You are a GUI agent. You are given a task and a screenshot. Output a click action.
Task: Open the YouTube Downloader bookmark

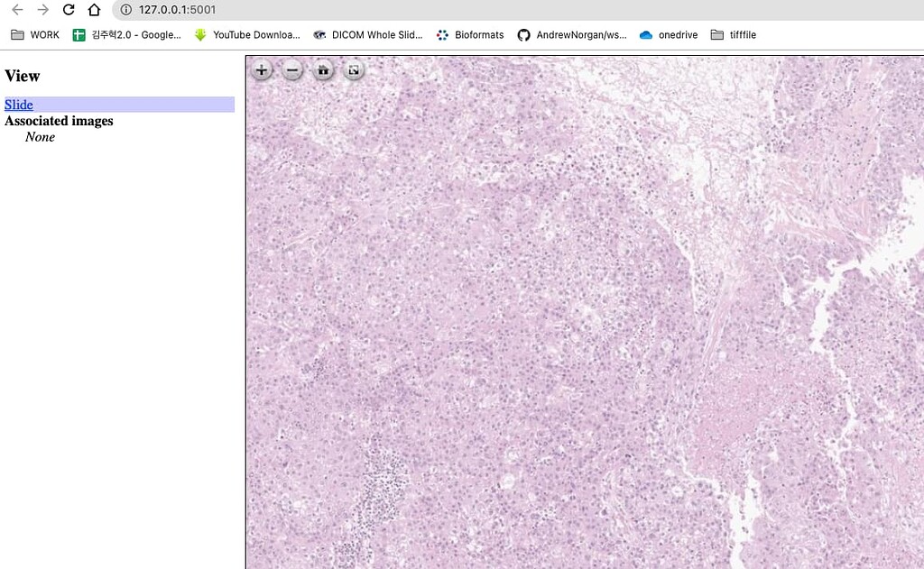point(246,34)
